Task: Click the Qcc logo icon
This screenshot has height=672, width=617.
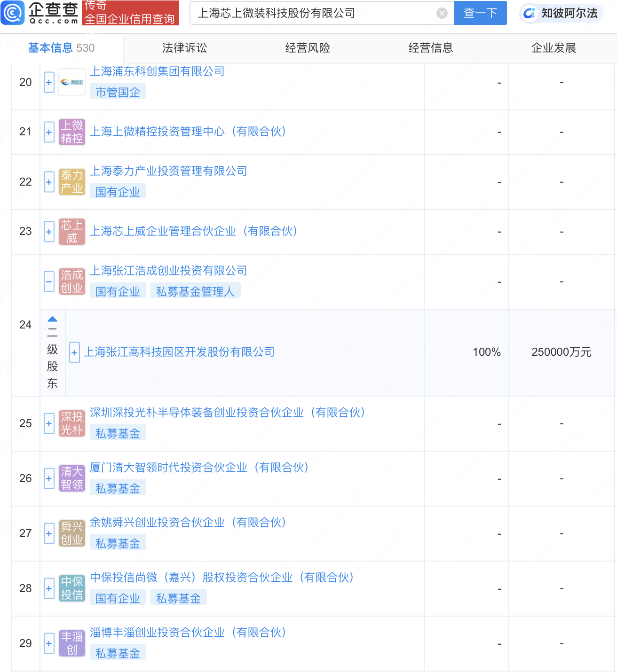Action: pos(13,13)
